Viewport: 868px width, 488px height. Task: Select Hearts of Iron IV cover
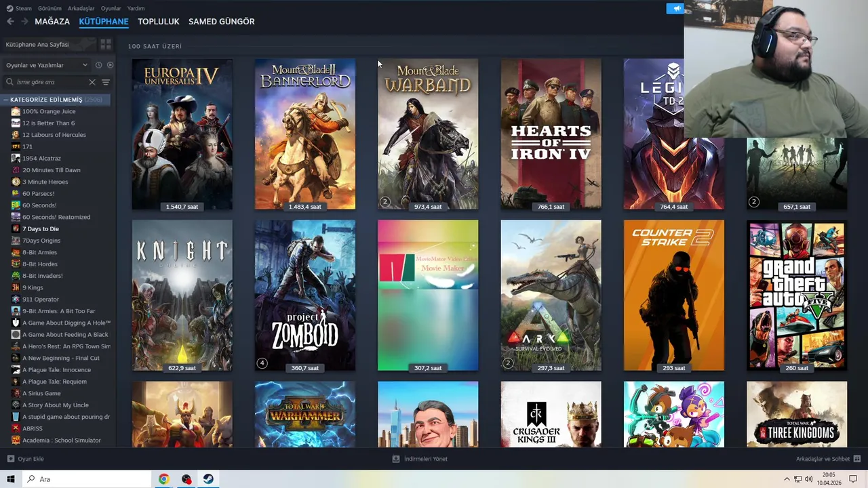click(x=551, y=134)
